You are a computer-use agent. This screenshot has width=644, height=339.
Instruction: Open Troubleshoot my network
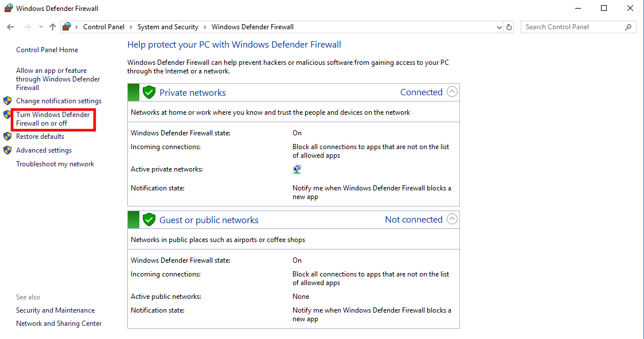(x=55, y=164)
